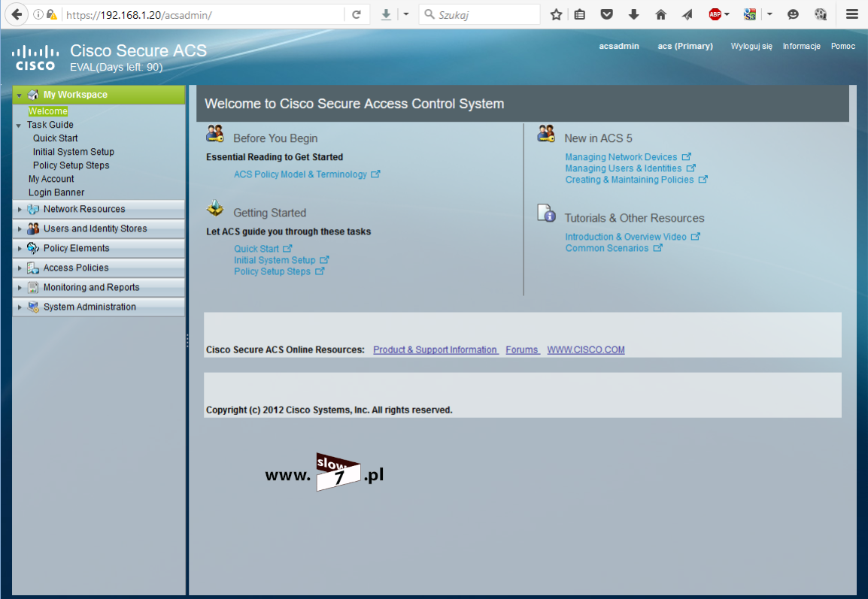Image resolution: width=868 pixels, height=599 pixels.
Task: Open the WWW.CISCO.COM link
Action: (586, 349)
